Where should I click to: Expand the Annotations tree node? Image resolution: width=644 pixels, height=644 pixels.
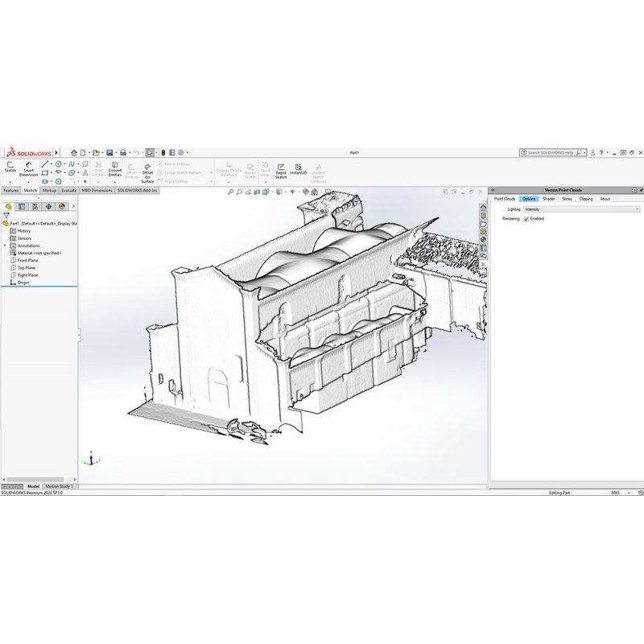[4, 246]
